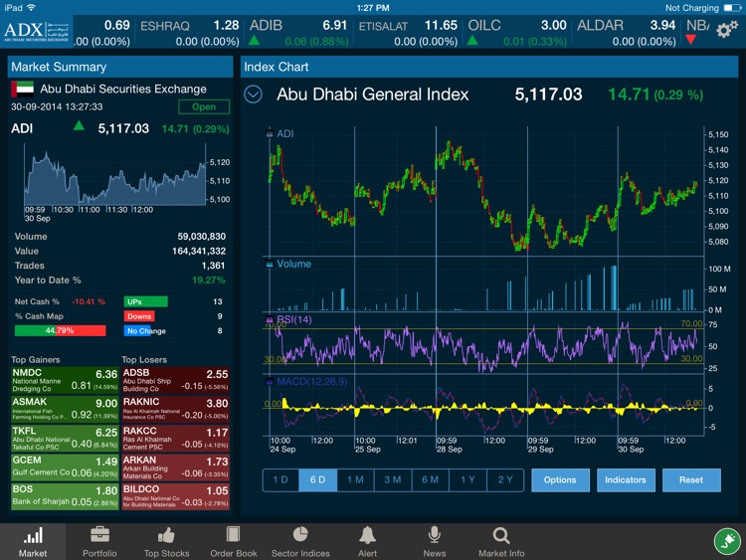Tap Year to Date 19.27% value
Viewport: 746px width, 560px height.
coord(209,280)
